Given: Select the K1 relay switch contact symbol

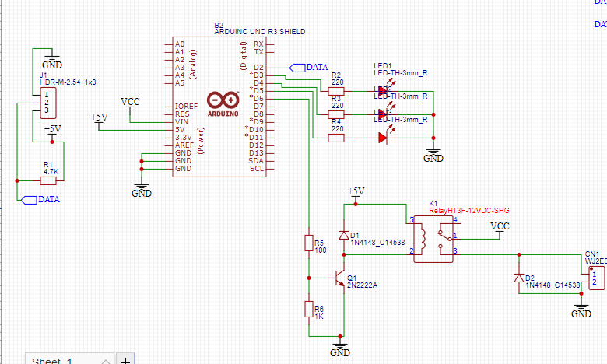Looking at the screenshot, I should (444, 239).
